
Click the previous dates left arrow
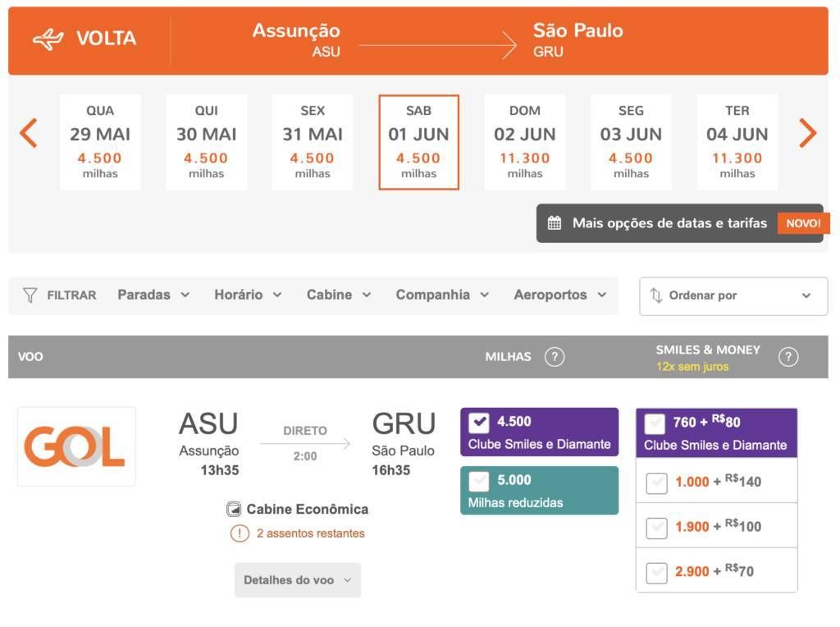tap(29, 133)
